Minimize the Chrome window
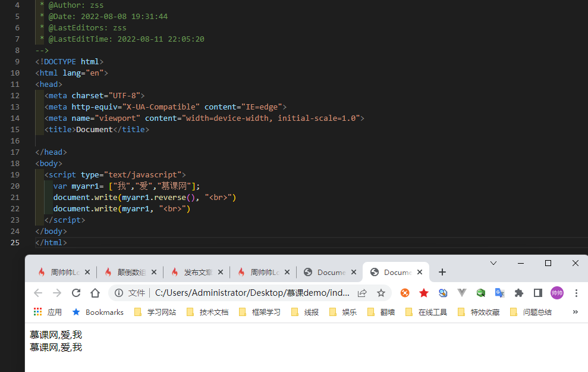This screenshot has height=372, width=588. click(521, 263)
